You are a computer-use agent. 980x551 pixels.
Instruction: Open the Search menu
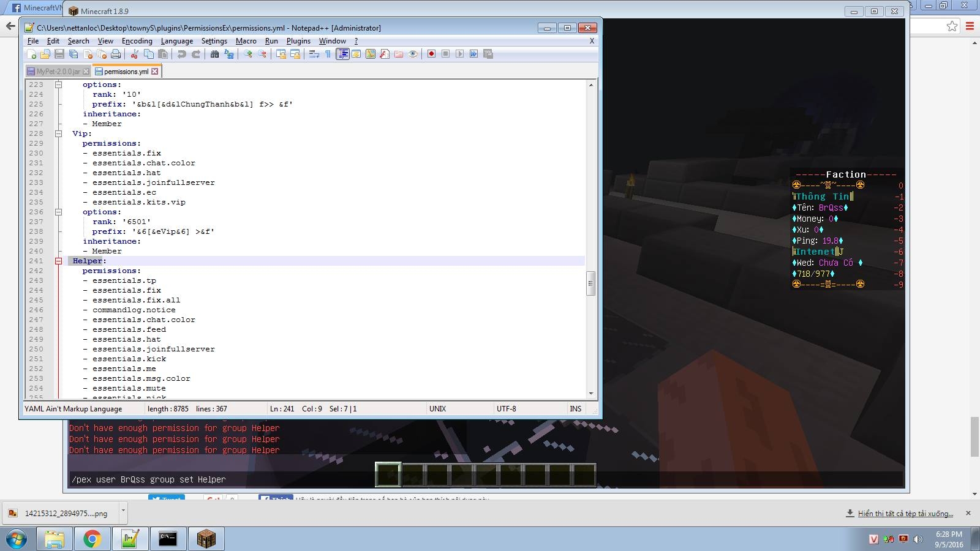[78, 41]
